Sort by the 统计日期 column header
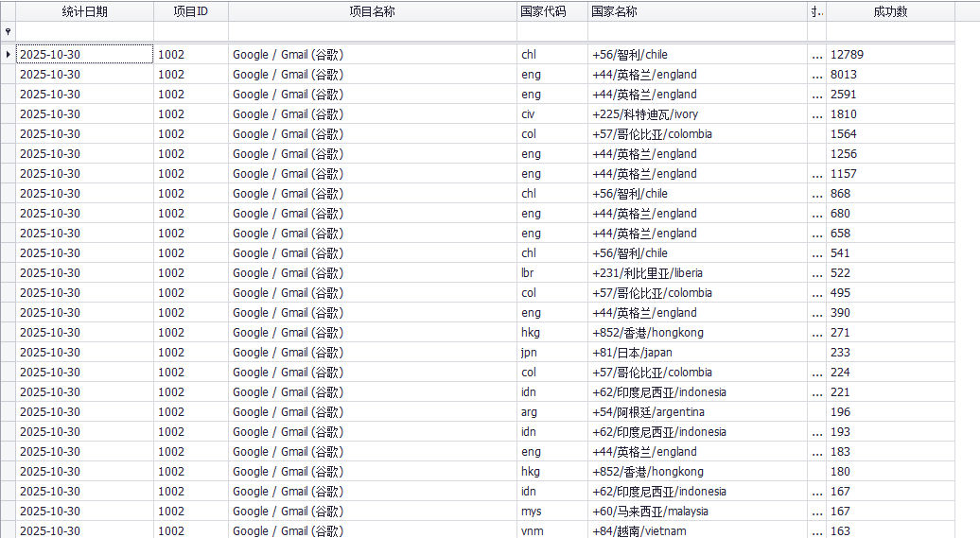Image resolution: width=980 pixels, height=538 pixels. tap(84, 11)
